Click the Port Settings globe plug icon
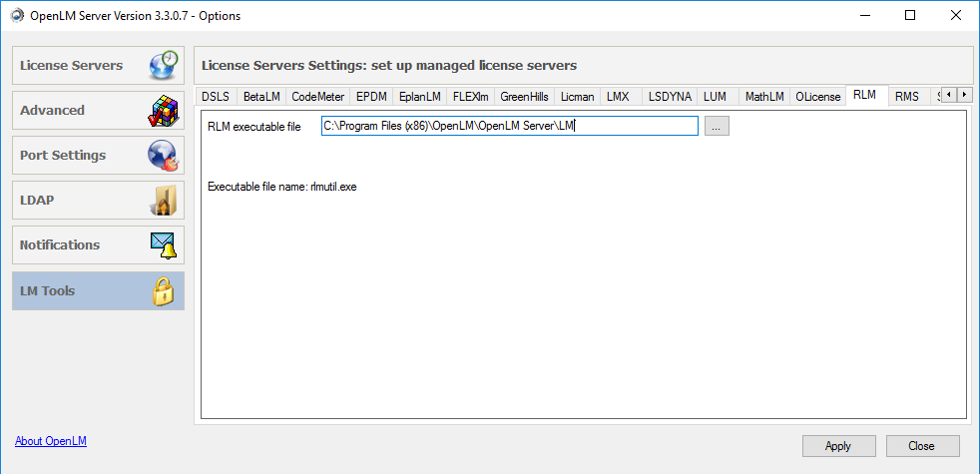 pos(163,156)
